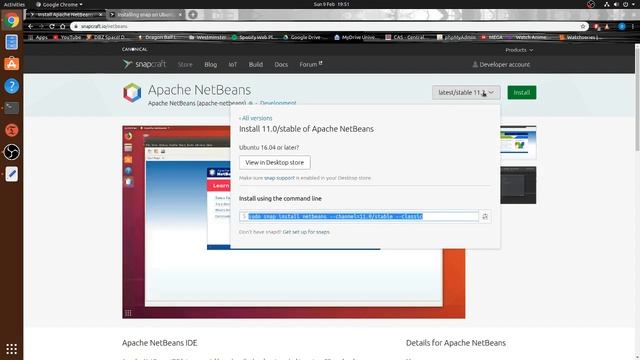Open the phpMyAdmin bookmark
This screenshot has height=360, width=640.
tap(456, 37)
